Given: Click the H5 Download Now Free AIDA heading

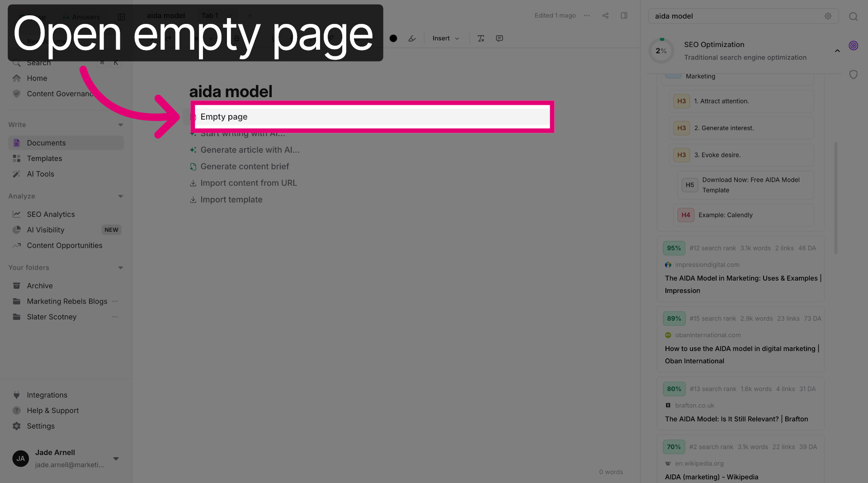Looking at the screenshot, I should pyautogui.click(x=745, y=185).
